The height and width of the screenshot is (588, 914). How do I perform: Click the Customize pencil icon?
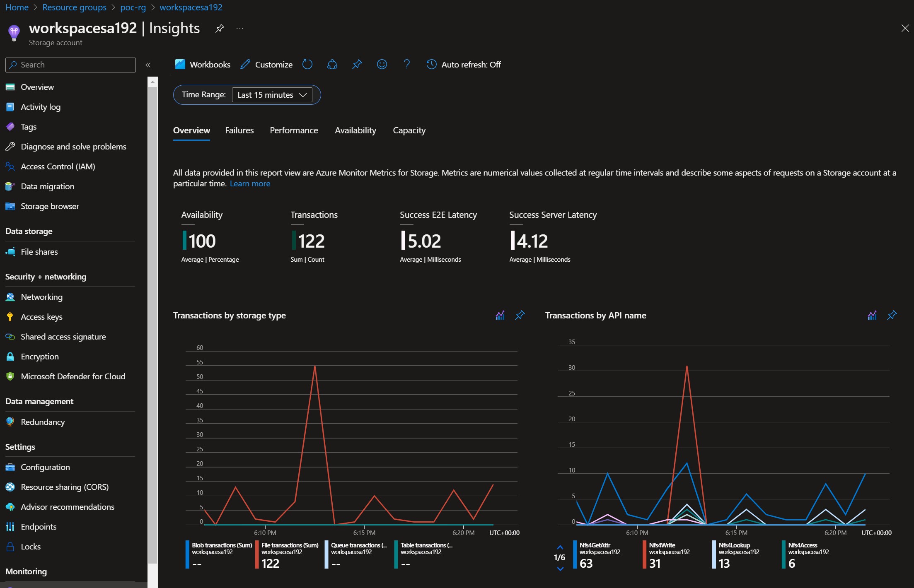(x=245, y=64)
